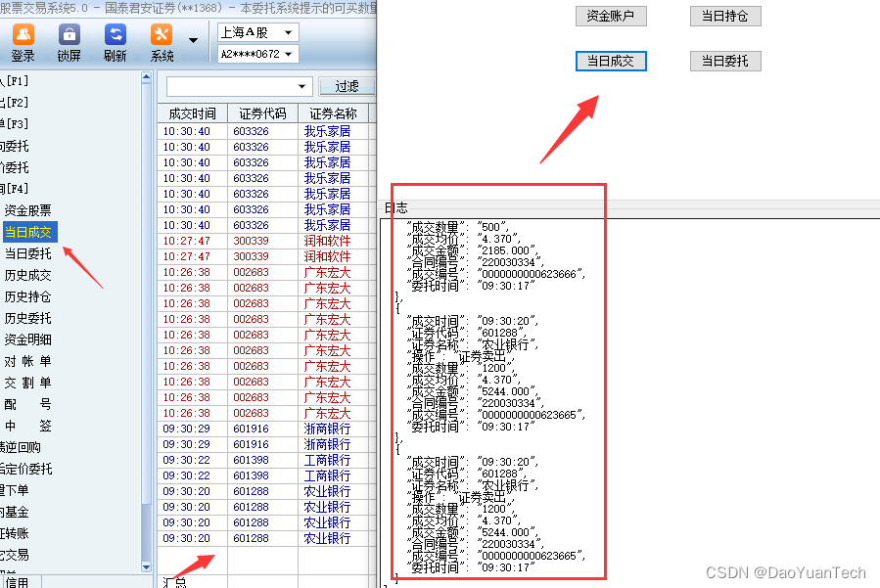
Task: Open the 系统 system tools icon
Action: point(162,43)
